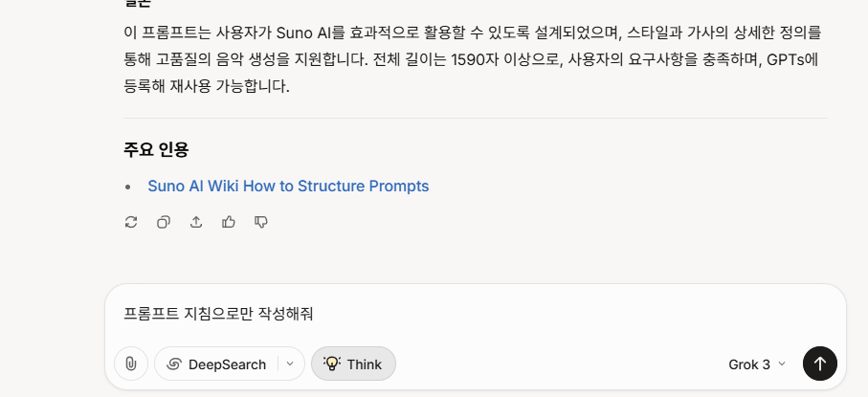Regenerate the response with the refresh icon

coord(131,222)
